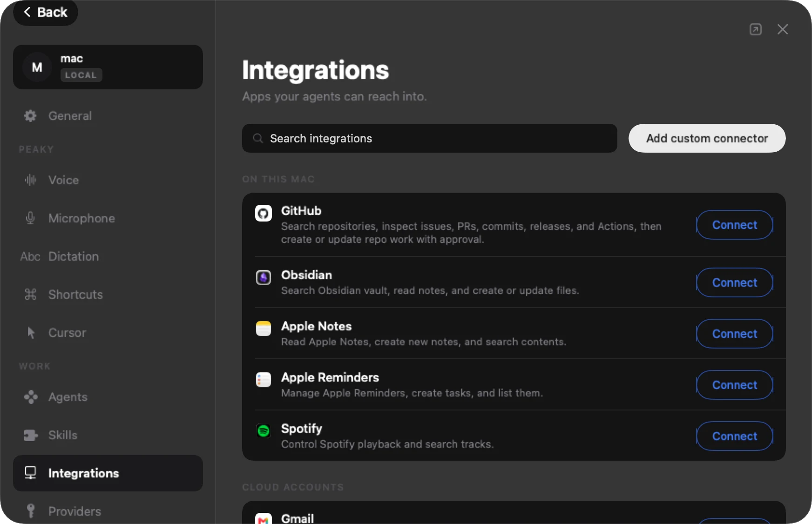Go to Dictation settings
Screen dimensions: 812x524
pyautogui.click(x=108, y=256)
